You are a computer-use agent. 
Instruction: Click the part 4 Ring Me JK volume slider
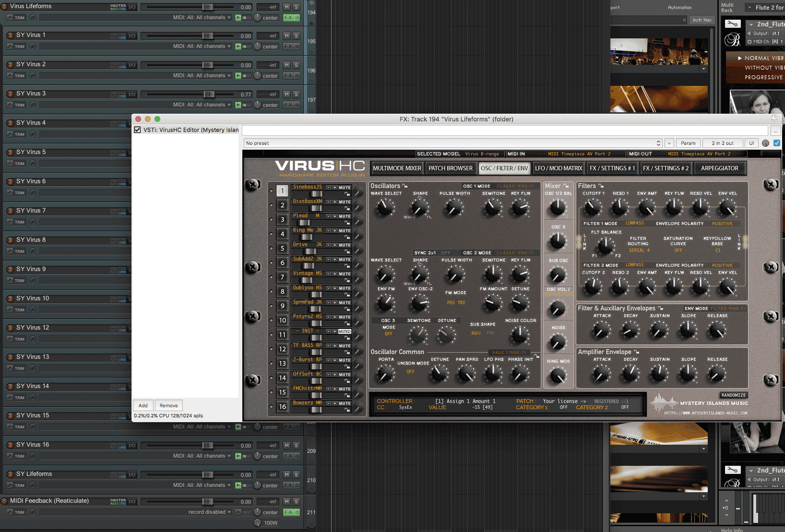307,237
